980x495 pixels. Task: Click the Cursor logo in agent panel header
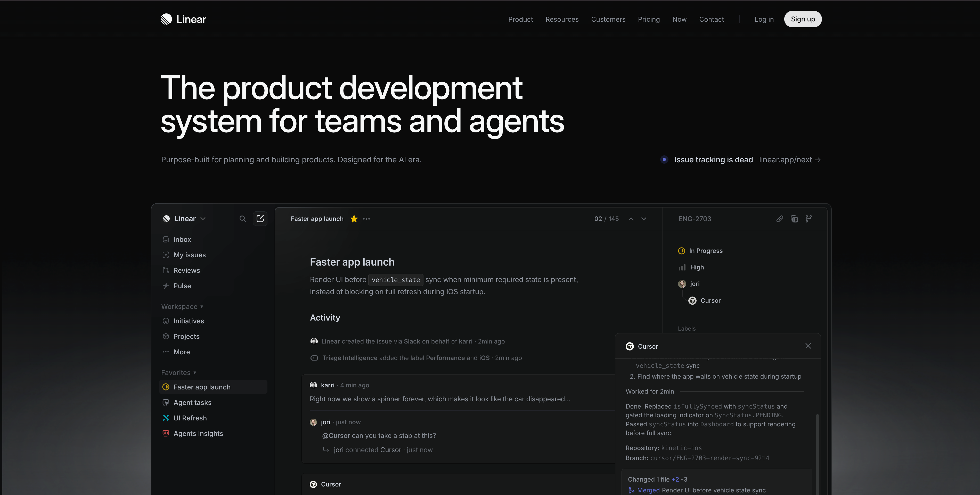[630, 346]
